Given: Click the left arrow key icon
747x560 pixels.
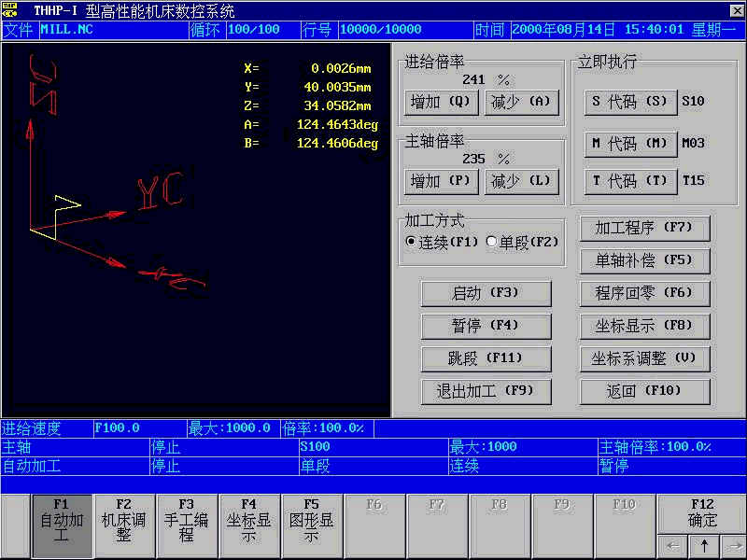Looking at the screenshot, I should point(672,546).
